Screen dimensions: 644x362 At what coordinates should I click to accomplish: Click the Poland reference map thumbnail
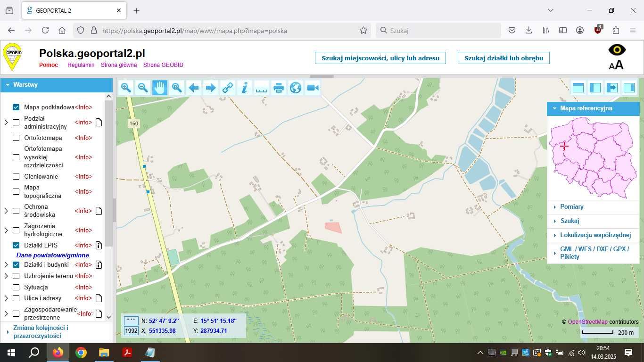click(593, 157)
